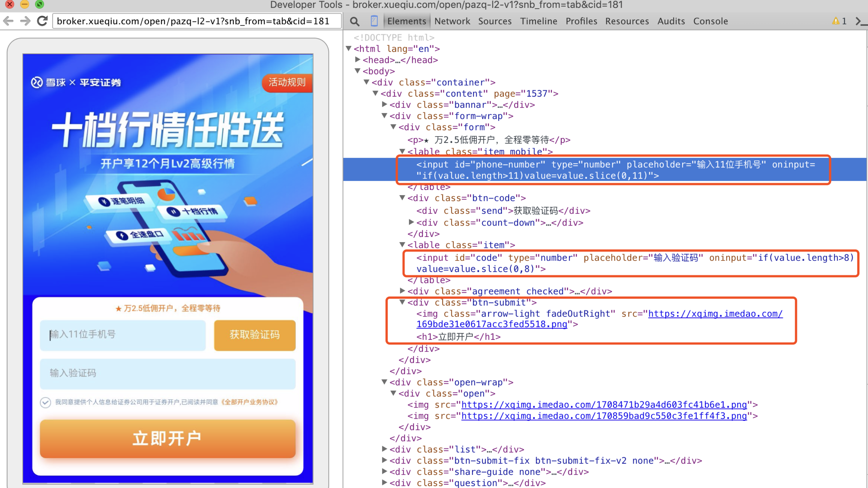Click the browser back arrow
This screenshot has width=868, height=488.
[x=8, y=21]
